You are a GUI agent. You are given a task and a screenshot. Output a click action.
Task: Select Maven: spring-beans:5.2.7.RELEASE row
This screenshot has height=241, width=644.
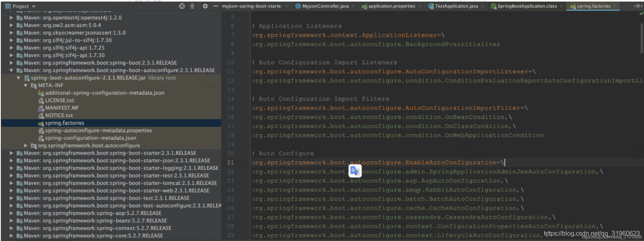click(111, 221)
